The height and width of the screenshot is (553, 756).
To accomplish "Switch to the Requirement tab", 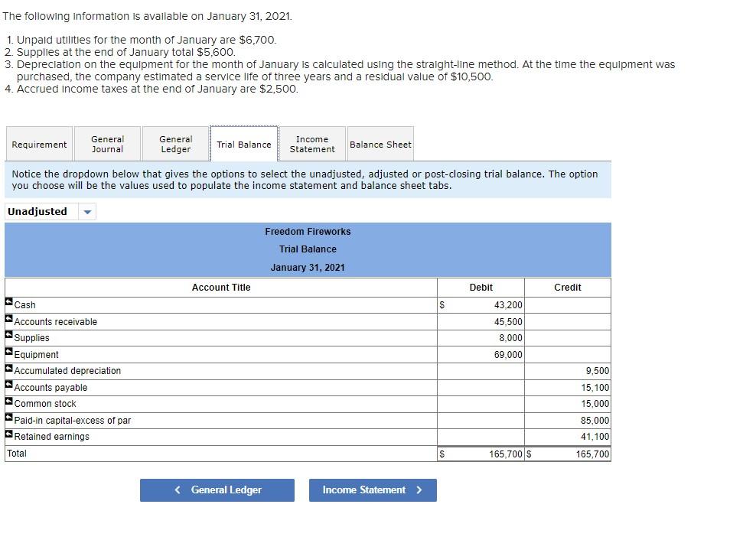I will pos(39,144).
